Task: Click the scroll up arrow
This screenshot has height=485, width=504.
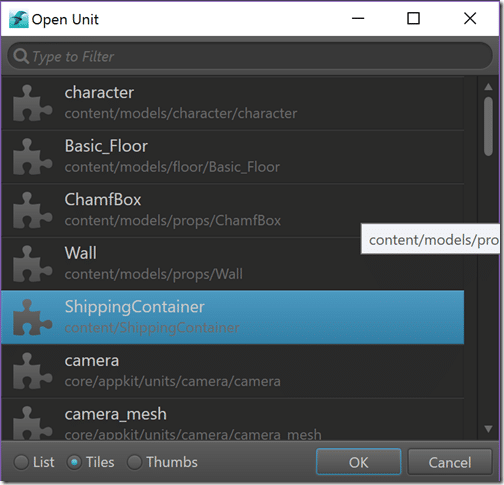Action: (x=488, y=87)
